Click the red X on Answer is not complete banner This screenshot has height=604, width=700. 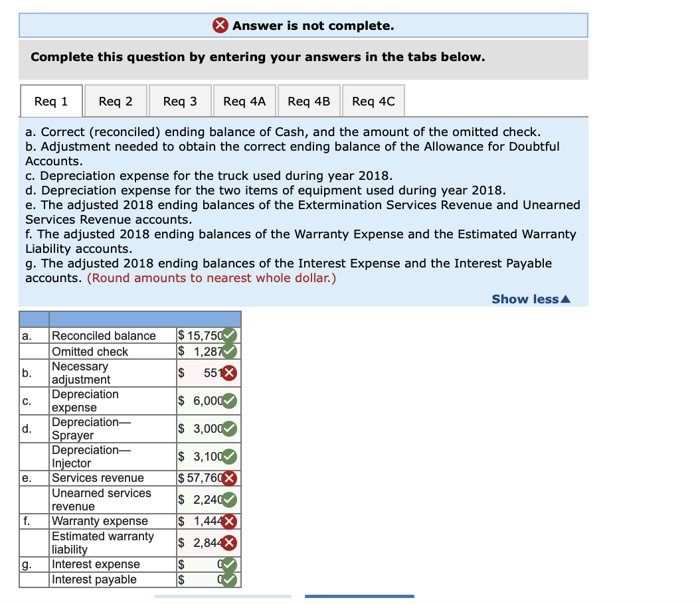(221, 25)
